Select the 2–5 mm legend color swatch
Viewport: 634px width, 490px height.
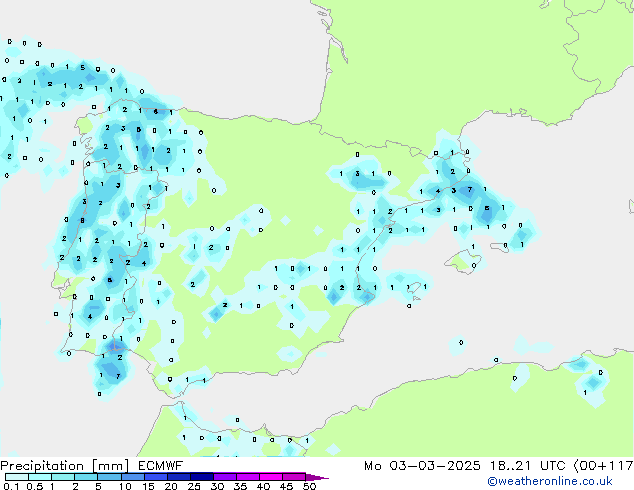tap(86, 477)
